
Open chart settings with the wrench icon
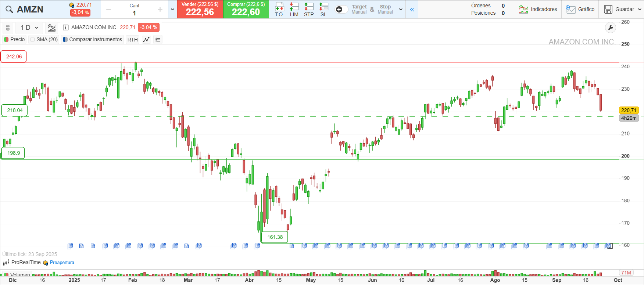click(610, 28)
